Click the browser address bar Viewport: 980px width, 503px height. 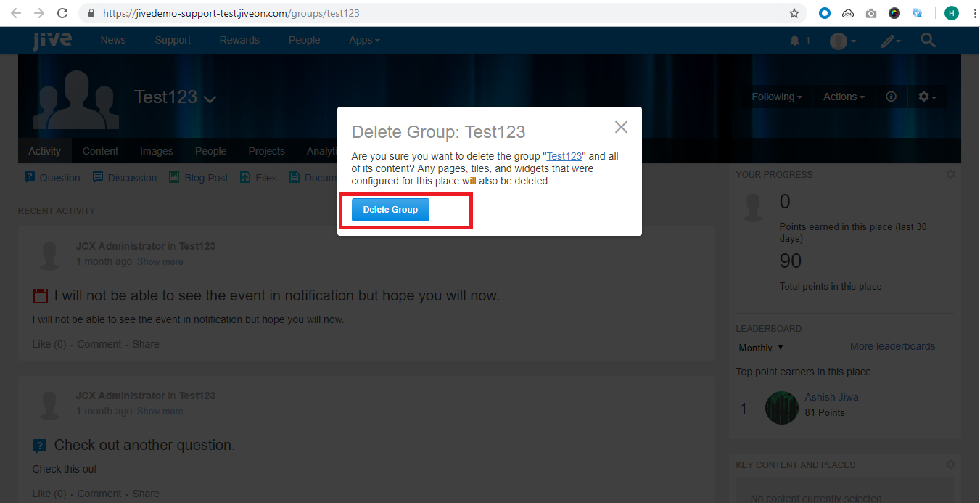[435, 13]
